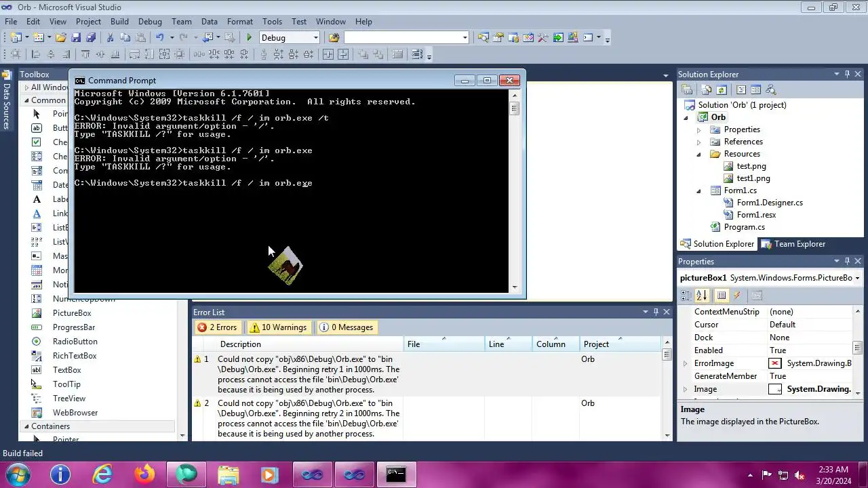Viewport: 868px width, 488px height.
Task: Open the Format menu
Action: (x=239, y=22)
